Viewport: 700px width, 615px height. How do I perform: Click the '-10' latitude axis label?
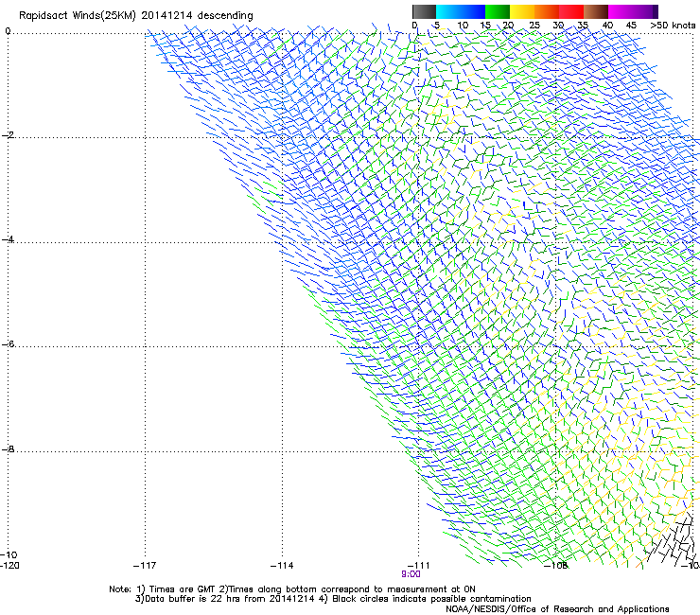[x=9, y=555]
